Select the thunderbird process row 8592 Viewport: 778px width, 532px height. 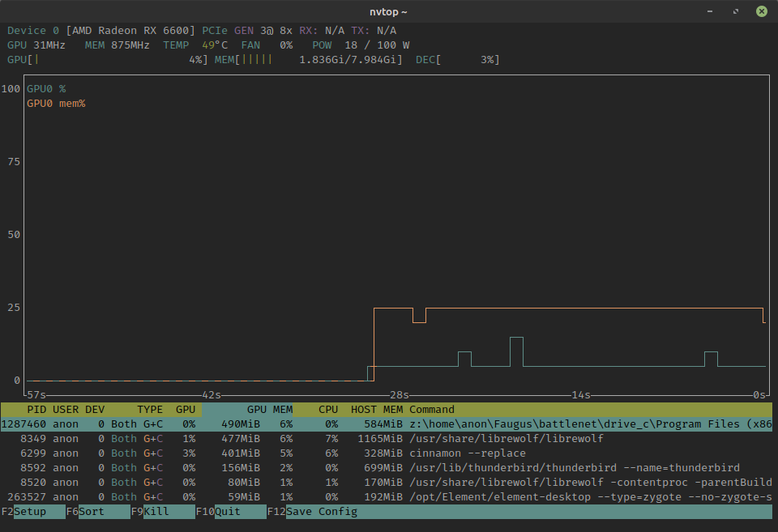[386, 468]
